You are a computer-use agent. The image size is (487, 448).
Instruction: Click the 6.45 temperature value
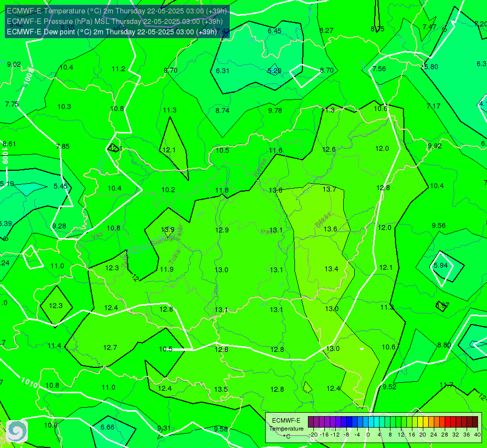coord(275,31)
